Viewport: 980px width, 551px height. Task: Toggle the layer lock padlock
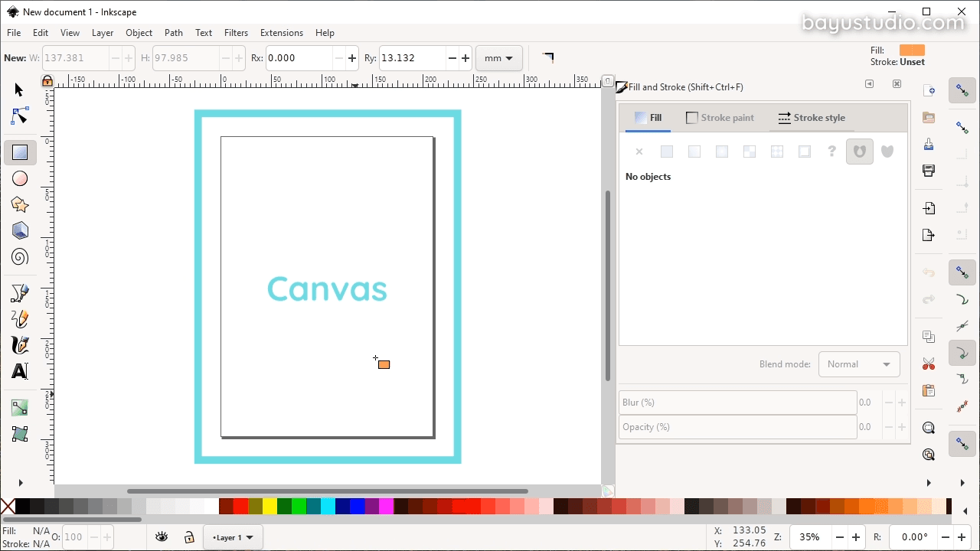coord(189,537)
